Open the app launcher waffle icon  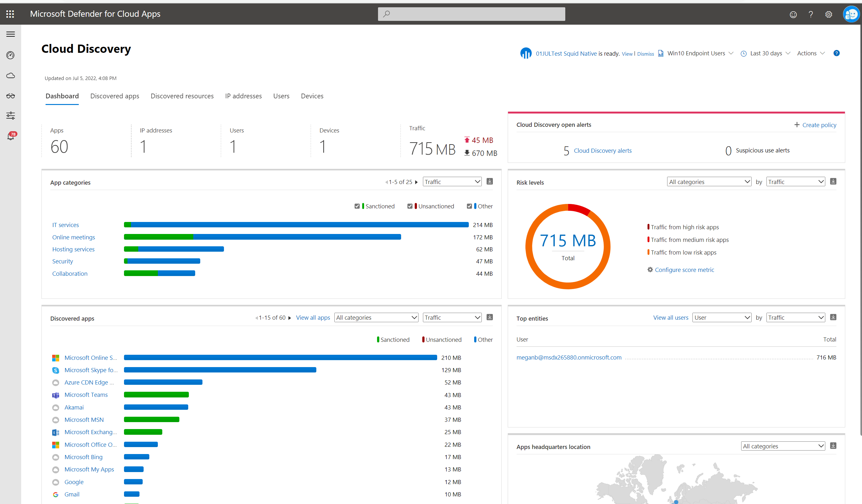(x=10, y=14)
